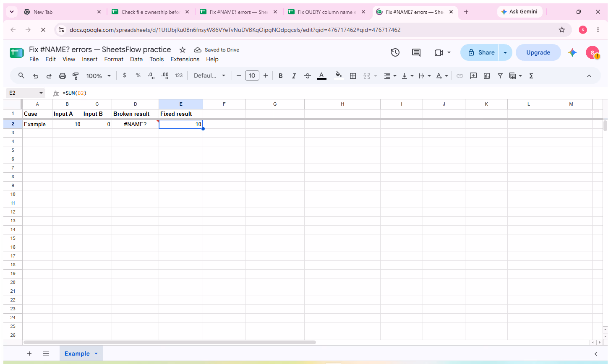Toggle italic formatting
Screen dimensions: 611x364
pos(294,76)
